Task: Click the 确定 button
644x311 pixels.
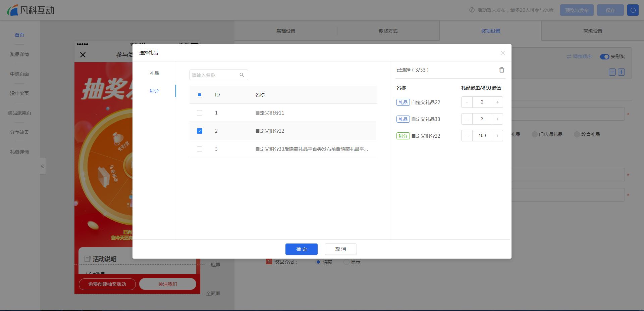Action: pos(302,249)
